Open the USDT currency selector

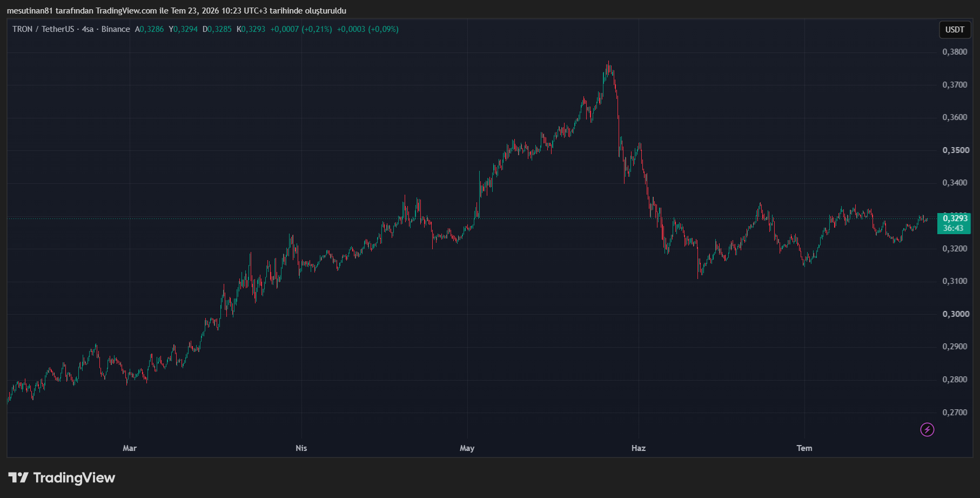click(955, 30)
